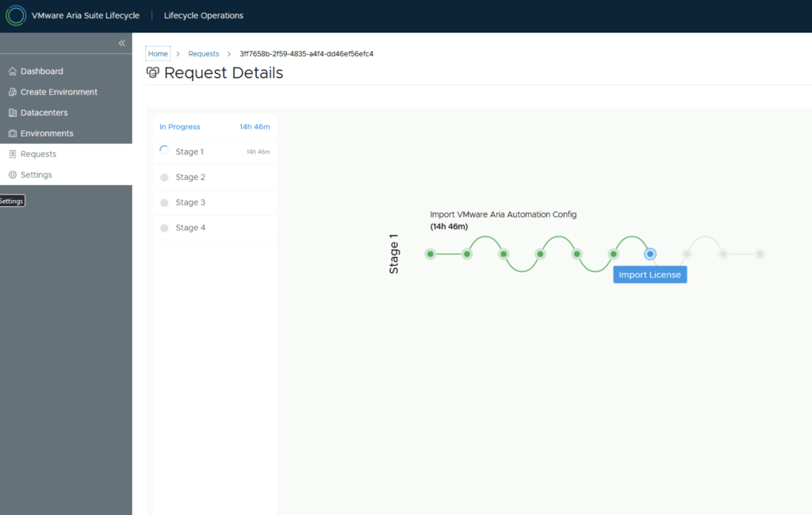Select Stage 2 in stage list
The width and height of the screenshot is (812, 515).
coord(190,177)
